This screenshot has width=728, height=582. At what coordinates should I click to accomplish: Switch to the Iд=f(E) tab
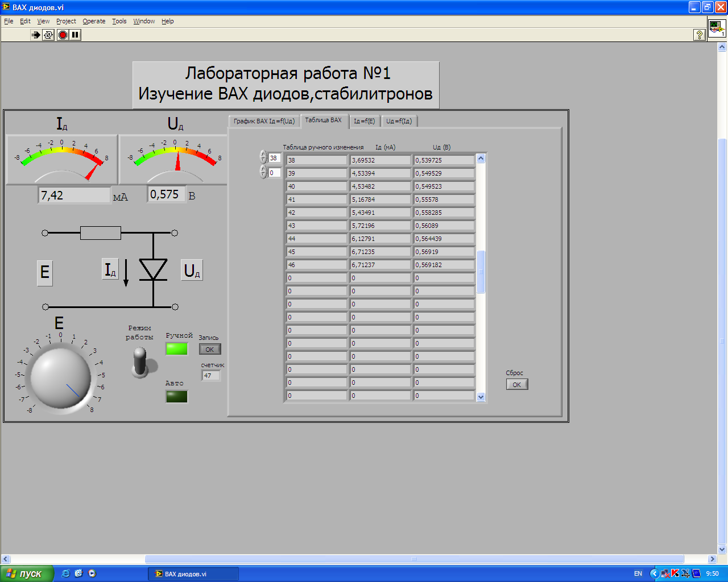point(364,121)
